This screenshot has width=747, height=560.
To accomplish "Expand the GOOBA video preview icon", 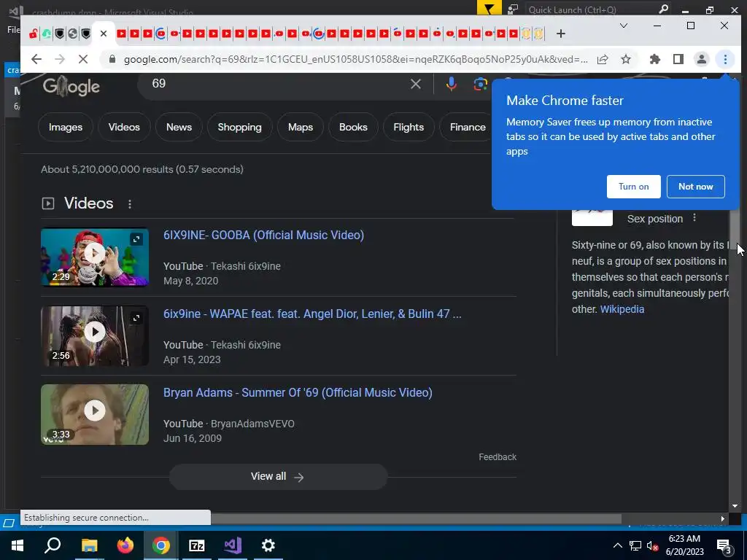I will pyautogui.click(x=136, y=239).
